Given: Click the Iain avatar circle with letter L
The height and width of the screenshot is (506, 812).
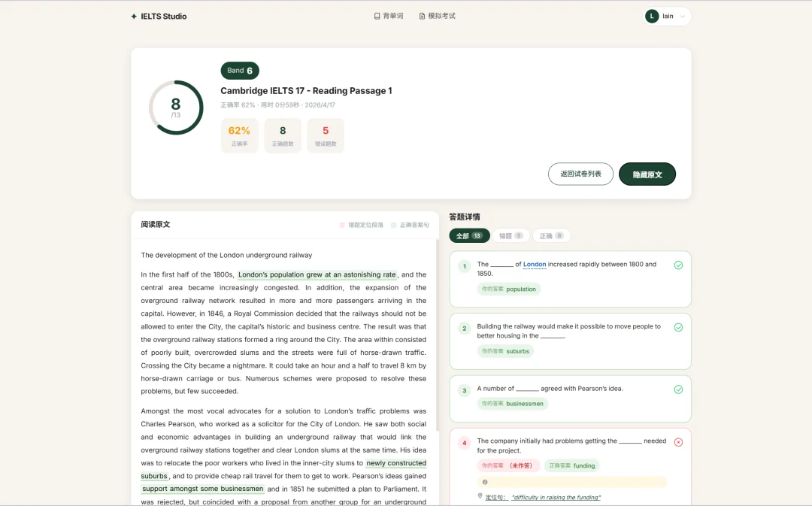Looking at the screenshot, I should coord(651,16).
